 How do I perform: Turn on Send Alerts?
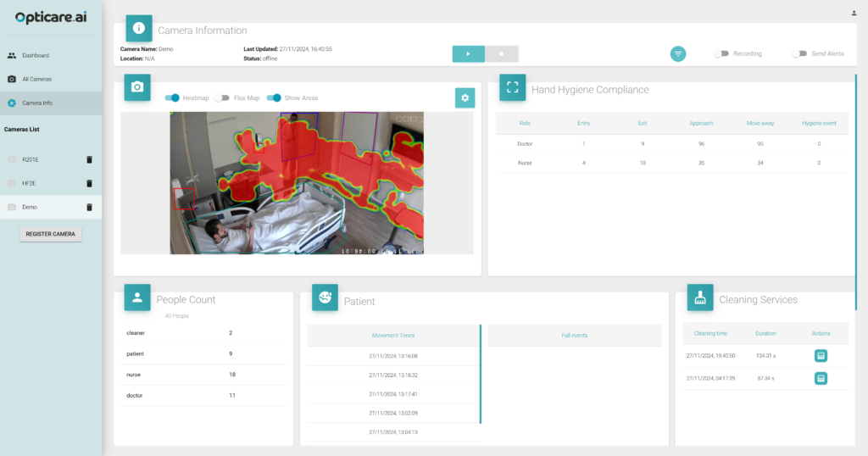799,53
